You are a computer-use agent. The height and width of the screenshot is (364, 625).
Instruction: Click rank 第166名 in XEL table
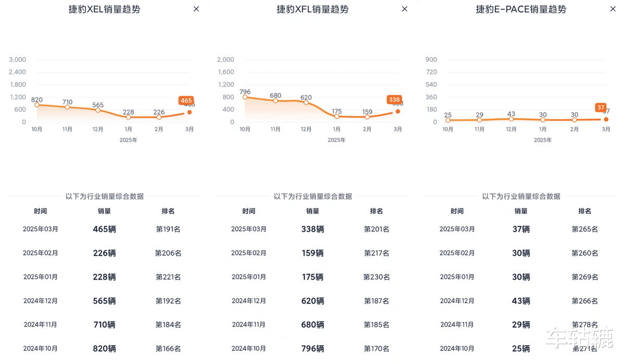[168, 349]
